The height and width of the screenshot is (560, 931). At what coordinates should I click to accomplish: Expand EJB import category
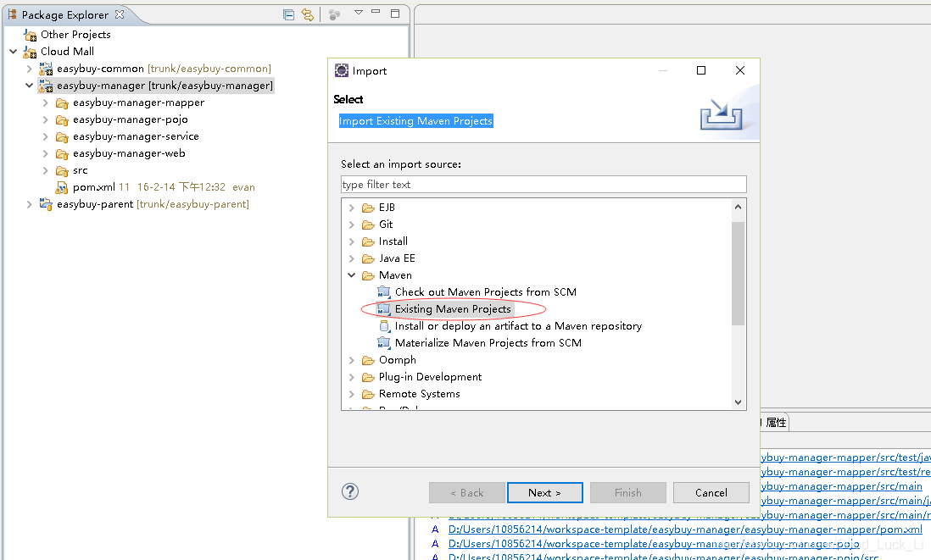[x=352, y=208]
